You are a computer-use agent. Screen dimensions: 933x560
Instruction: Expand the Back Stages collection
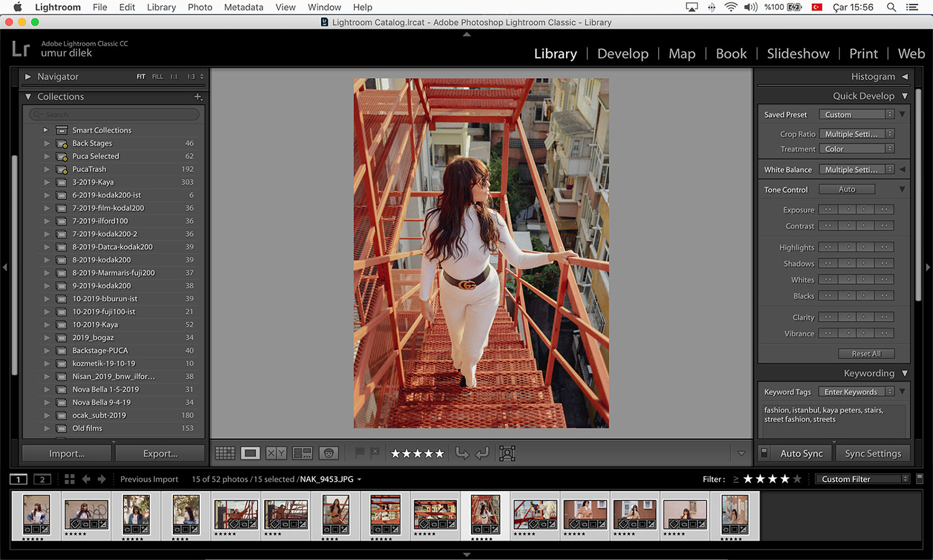click(x=46, y=143)
